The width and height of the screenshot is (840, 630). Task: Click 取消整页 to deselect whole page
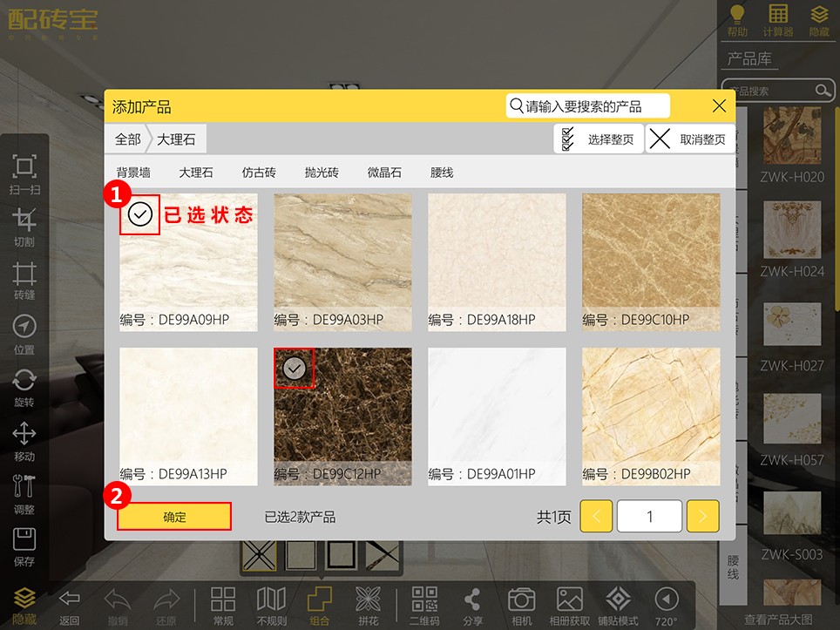pyautogui.click(x=690, y=139)
